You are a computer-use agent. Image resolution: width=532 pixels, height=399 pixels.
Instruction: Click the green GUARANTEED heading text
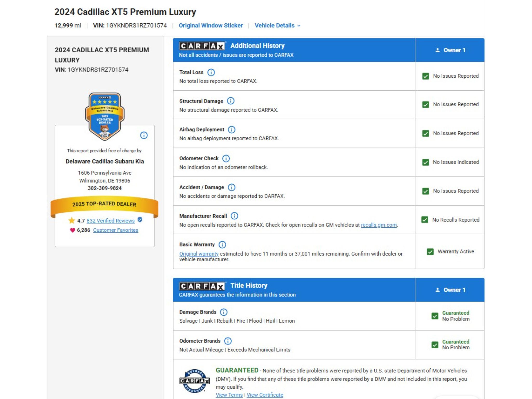tap(237, 370)
